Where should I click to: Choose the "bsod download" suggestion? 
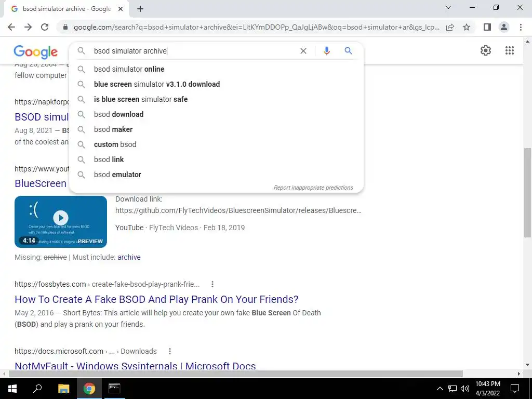coord(216,114)
